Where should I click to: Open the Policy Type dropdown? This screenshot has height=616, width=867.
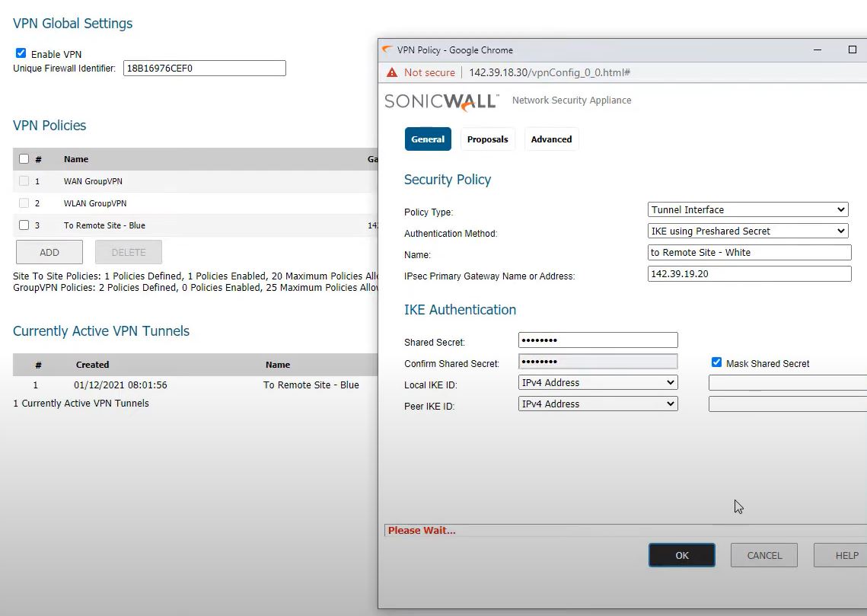pos(748,209)
